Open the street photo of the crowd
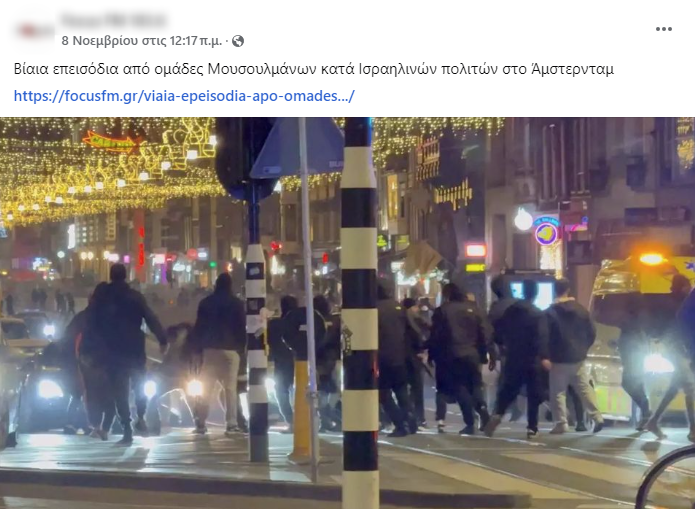Viewport: 695px width, 509px height. pyautogui.click(x=348, y=313)
